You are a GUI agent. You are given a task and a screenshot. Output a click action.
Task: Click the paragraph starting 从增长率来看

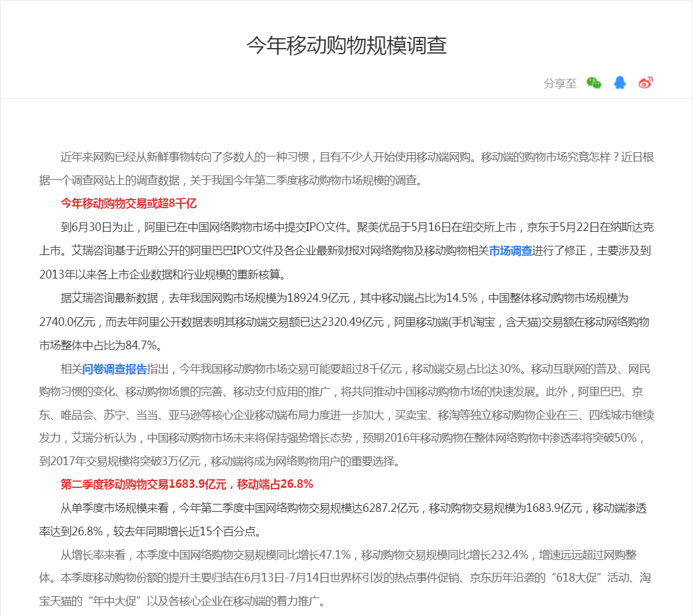tap(346, 578)
